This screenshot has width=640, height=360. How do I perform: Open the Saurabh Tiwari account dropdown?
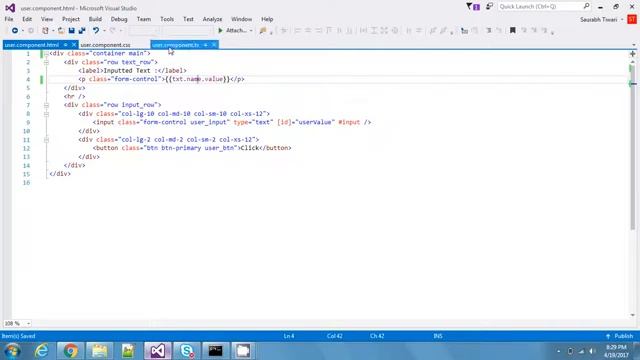point(622,20)
